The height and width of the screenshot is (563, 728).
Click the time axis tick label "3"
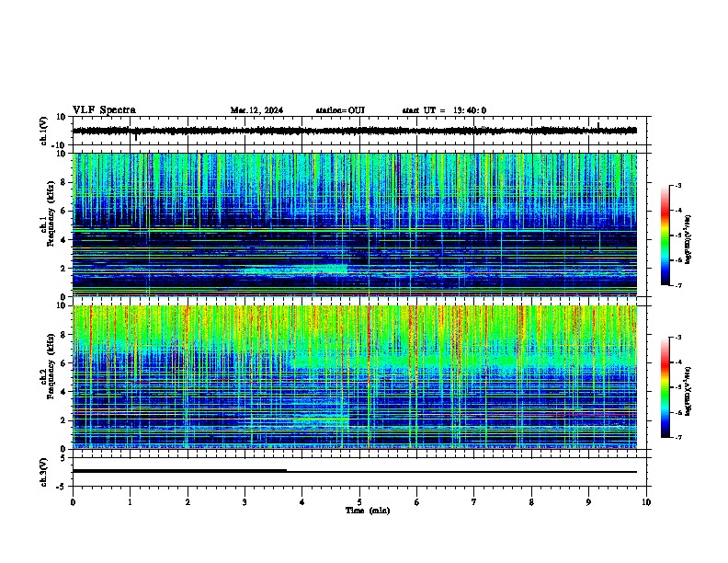coord(245,502)
